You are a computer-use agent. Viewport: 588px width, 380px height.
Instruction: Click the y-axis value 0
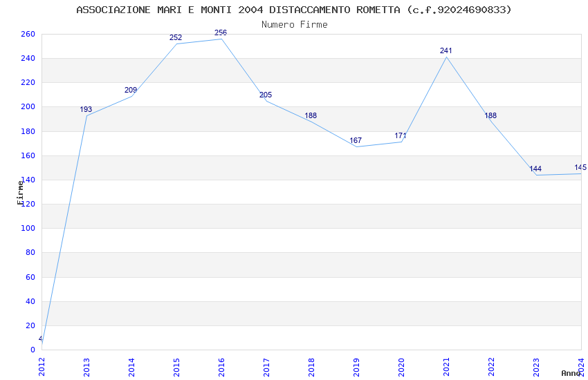click(x=33, y=350)
